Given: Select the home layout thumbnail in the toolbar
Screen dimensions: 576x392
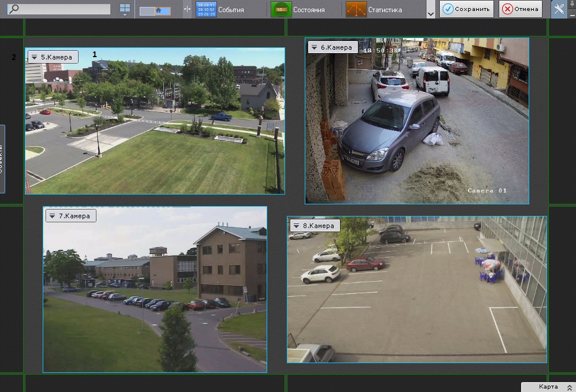Looking at the screenshot, I should (x=155, y=10).
